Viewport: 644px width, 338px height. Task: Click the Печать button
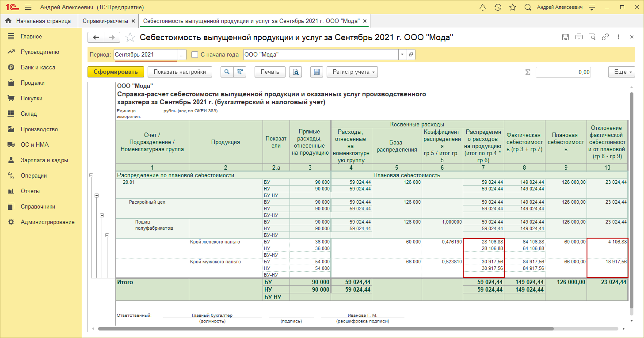coord(270,72)
